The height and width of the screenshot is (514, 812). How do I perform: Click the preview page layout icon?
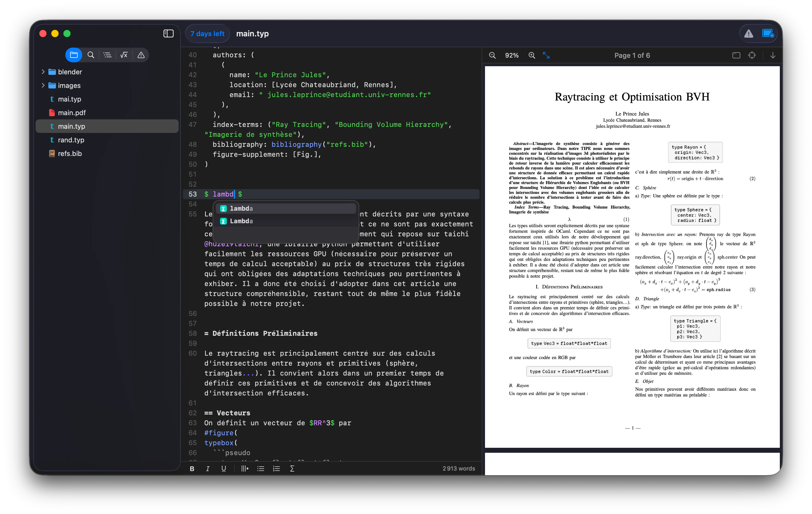[x=736, y=55]
